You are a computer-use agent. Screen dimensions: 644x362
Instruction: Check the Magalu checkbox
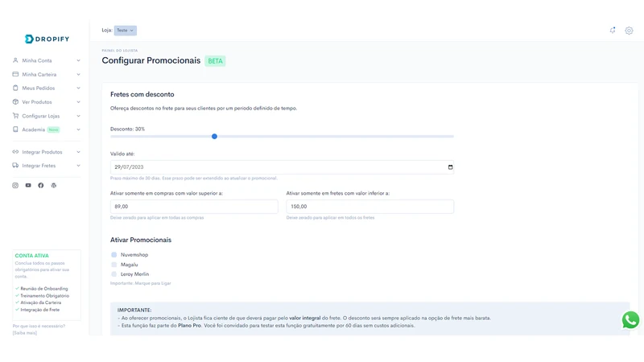(x=114, y=265)
